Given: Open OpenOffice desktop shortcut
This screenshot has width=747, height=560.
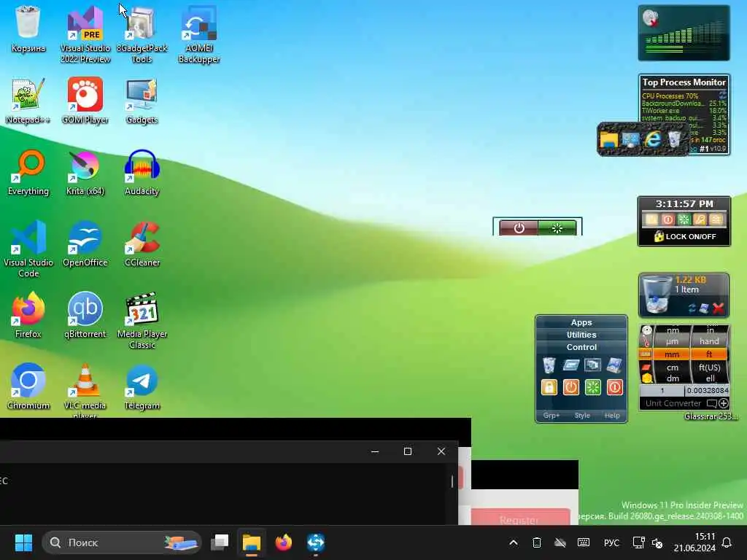Looking at the screenshot, I should [x=85, y=244].
